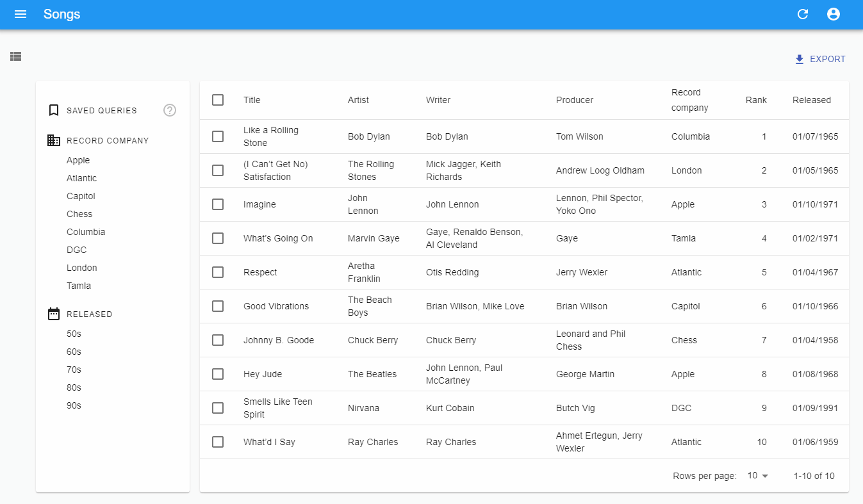Open the Rows per page dropdown
Image resolution: width=863 pixels, height=504 pixels.
tap(756, 475)
